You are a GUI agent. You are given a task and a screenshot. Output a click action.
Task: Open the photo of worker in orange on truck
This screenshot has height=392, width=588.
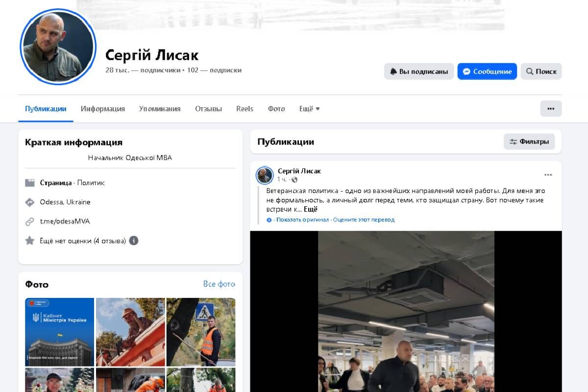click(x=130, y=332)
